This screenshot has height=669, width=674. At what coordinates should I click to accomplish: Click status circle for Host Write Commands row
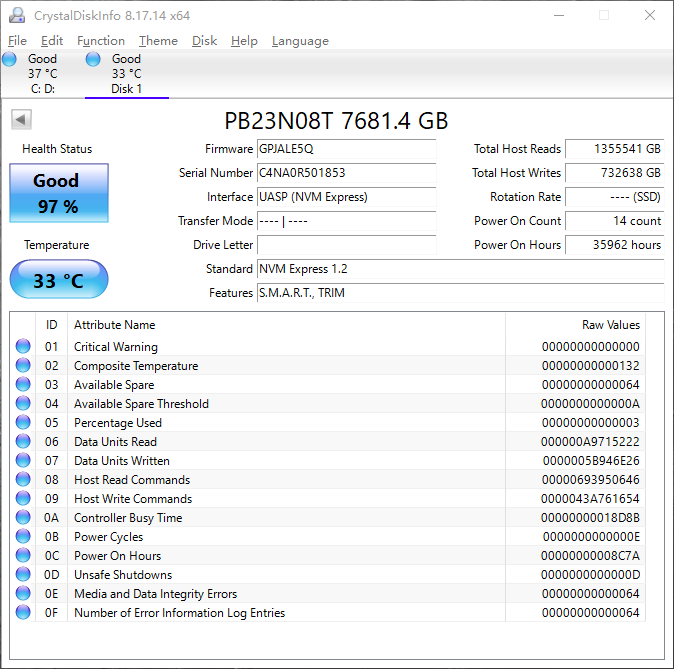click(23, 498)
